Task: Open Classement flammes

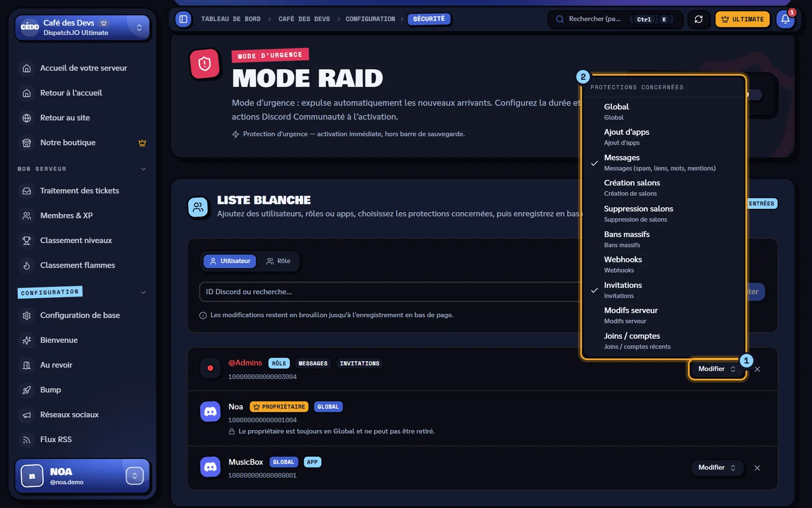Action: [x=83, y=265]
